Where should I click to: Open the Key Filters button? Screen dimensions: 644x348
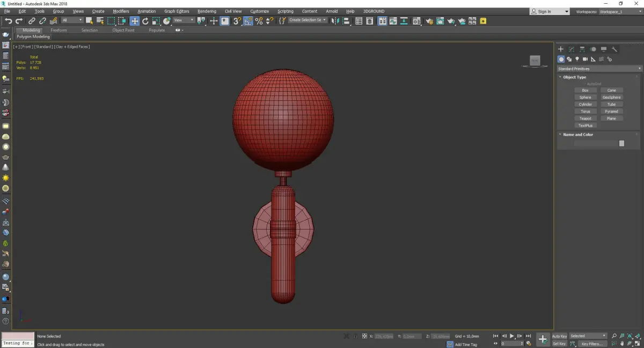coord(592,344)
